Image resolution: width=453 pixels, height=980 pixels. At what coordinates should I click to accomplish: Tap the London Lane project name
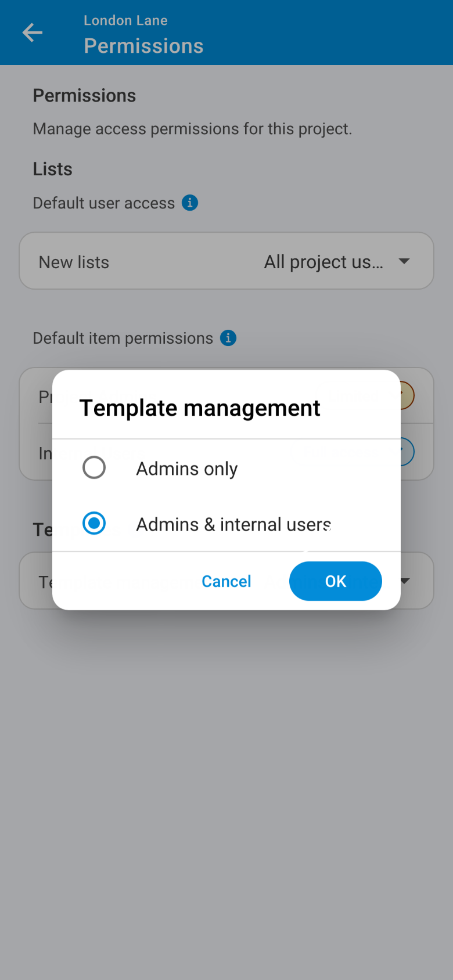point(125,20)
